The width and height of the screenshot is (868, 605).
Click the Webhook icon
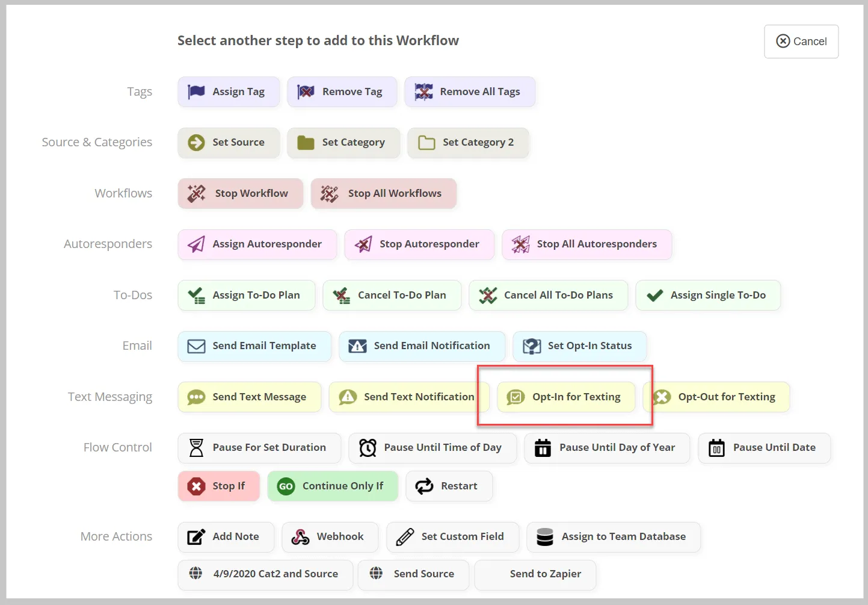(300, 537)
